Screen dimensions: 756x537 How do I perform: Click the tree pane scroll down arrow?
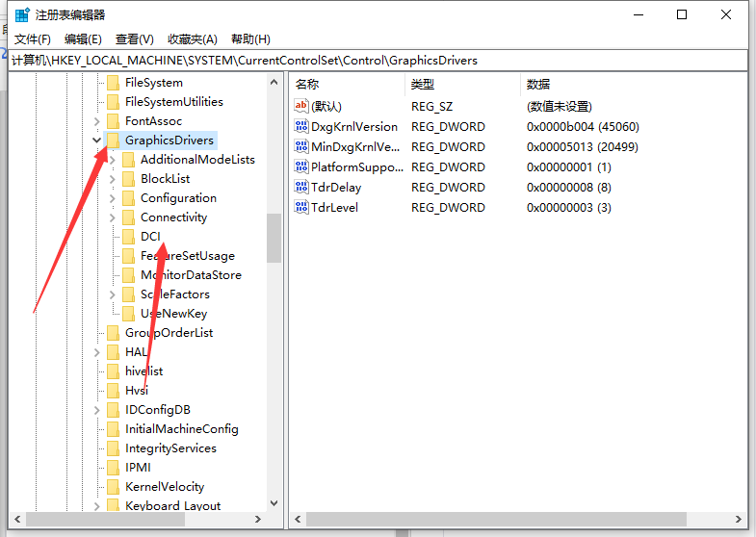click(x=274, y=502)
